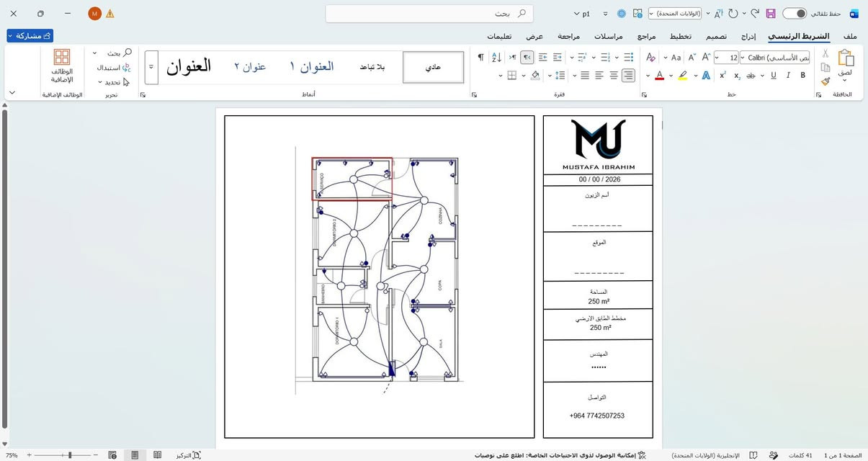Viewport: 868px width, 461px height.
Task: Apply the Normal (عادي) style
Action: [x=433, y=67]
